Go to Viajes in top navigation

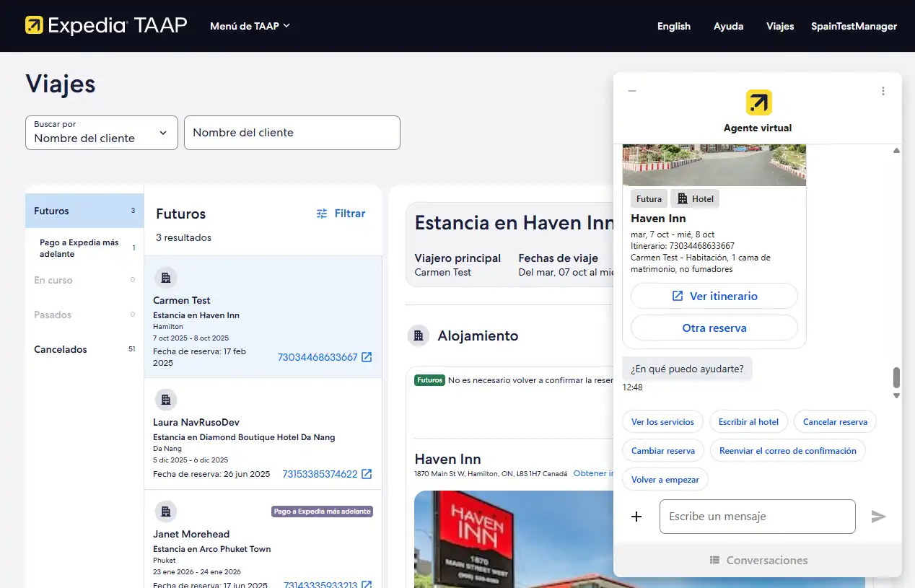pos(780,26)
